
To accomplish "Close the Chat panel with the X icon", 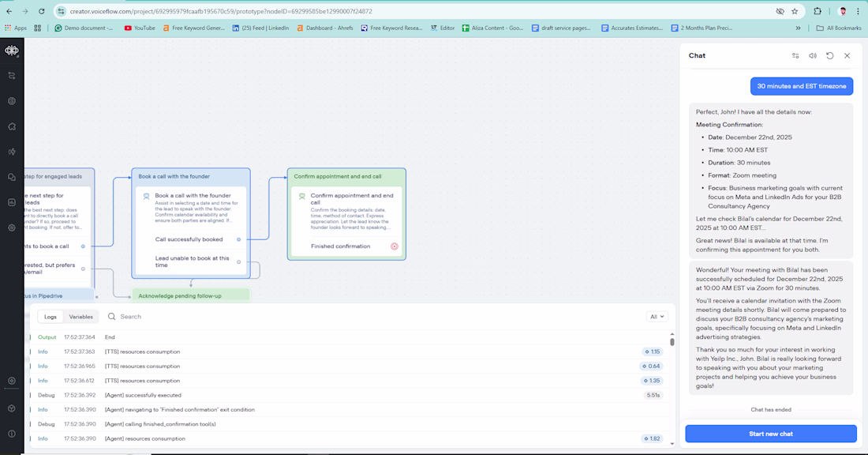I will tap(847, 55).
